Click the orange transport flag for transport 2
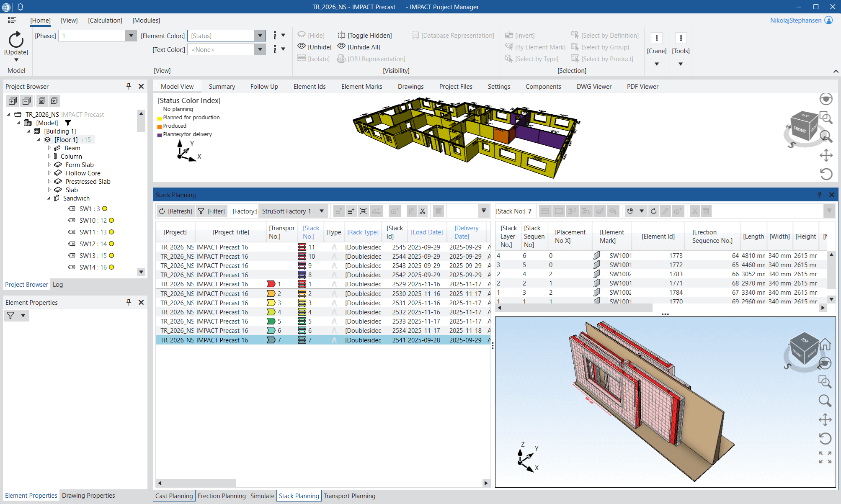The height and width of the screenshot is (504, 841). click(x=271, y=293)
